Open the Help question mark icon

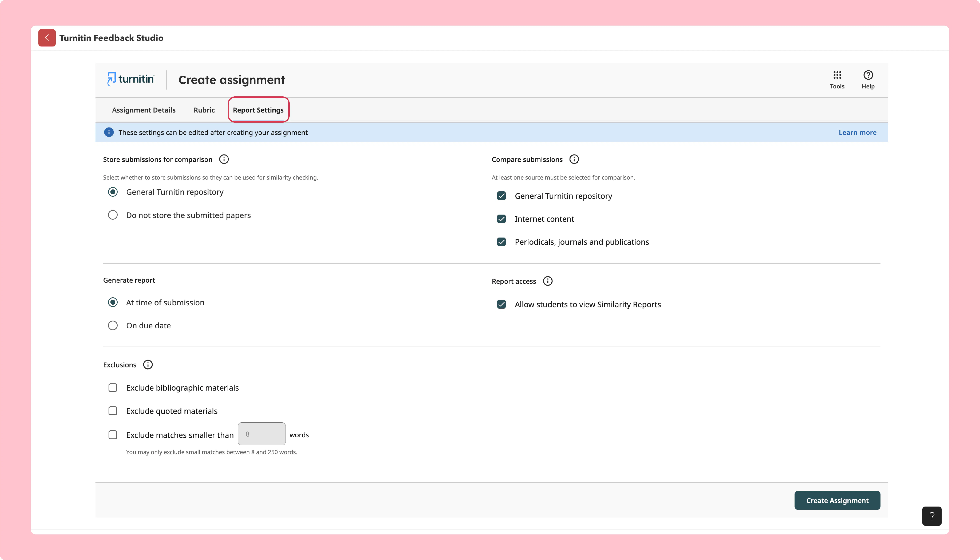coord(868,80)
